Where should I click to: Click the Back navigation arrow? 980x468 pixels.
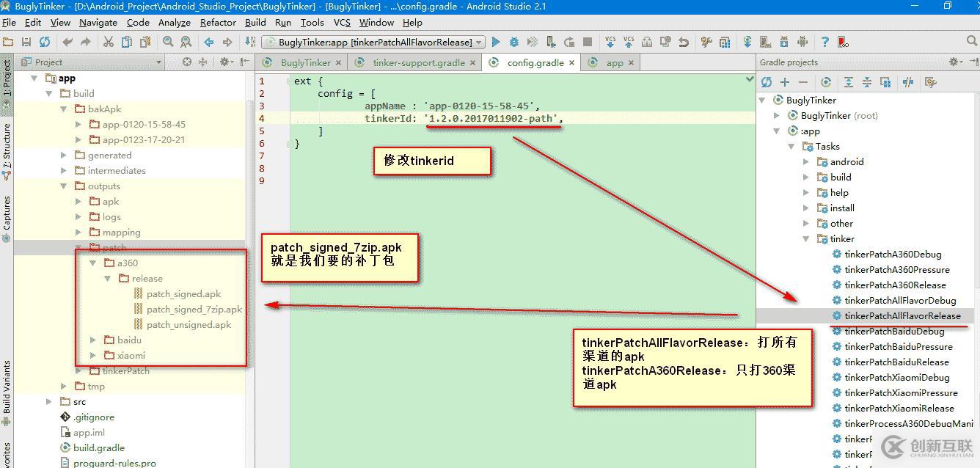(209, 42)
